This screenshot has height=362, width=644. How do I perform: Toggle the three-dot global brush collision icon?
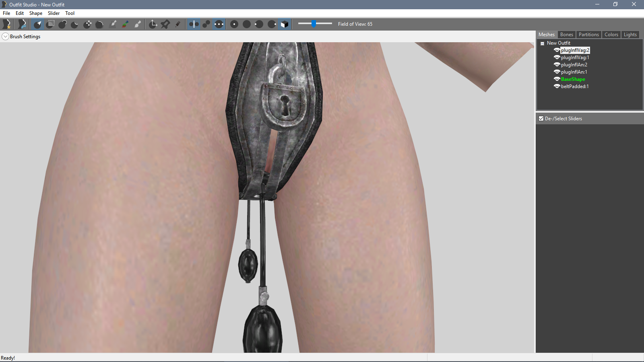click(219, 24)
